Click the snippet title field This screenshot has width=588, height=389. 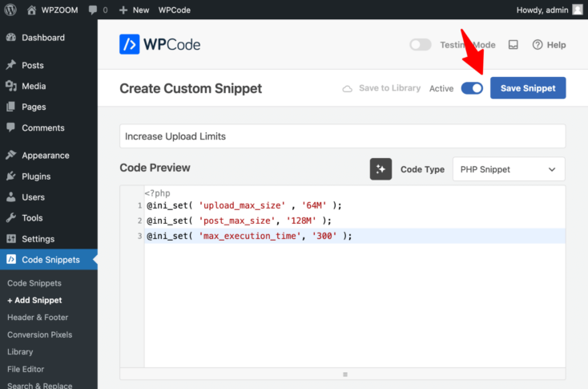[x=342, y=136]
